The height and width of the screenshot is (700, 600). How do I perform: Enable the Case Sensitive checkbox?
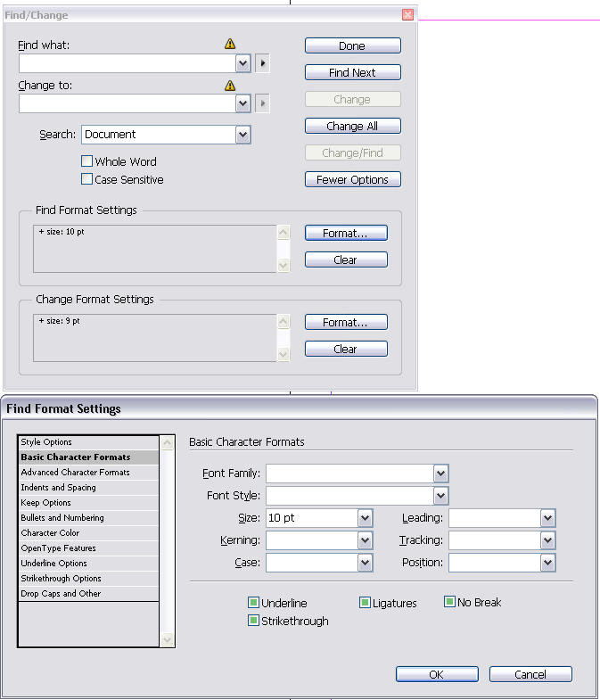[87, 179]
